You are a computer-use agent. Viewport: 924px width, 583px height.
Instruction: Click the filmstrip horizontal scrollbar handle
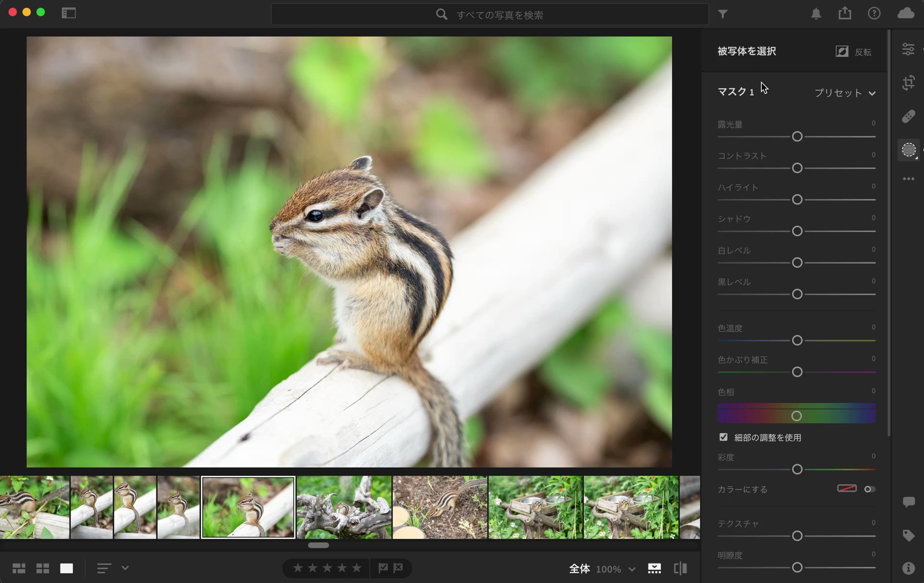[318, 545]
